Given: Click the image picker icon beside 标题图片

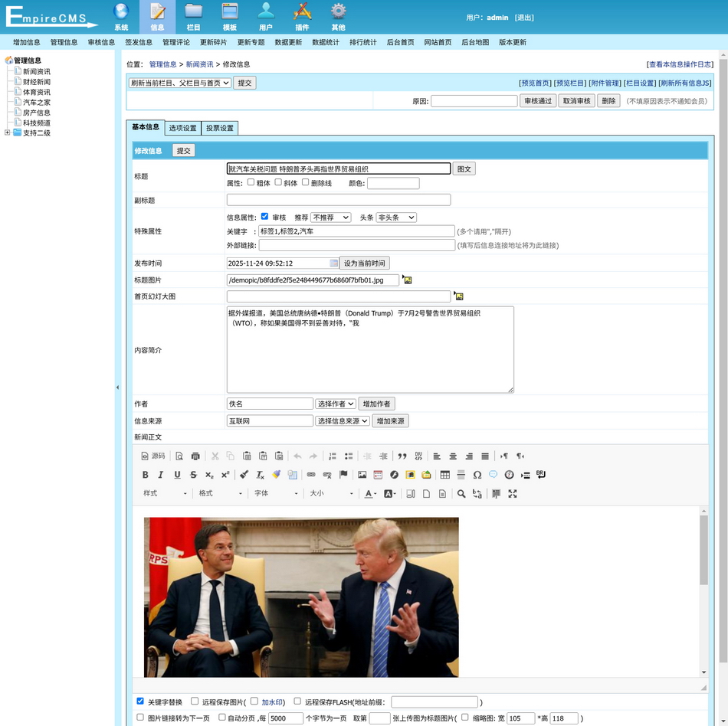Looking at the screenshot, I should [x=407, y=280].
